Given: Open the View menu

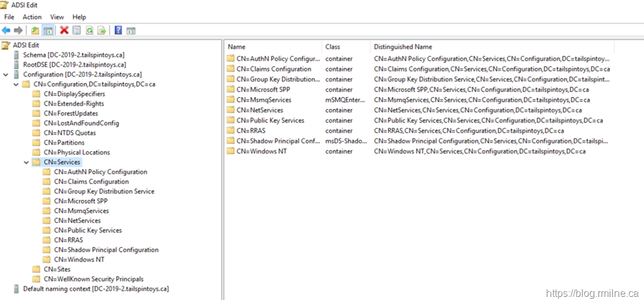Looking at the screenshot, I should click(x=57, y=17).
